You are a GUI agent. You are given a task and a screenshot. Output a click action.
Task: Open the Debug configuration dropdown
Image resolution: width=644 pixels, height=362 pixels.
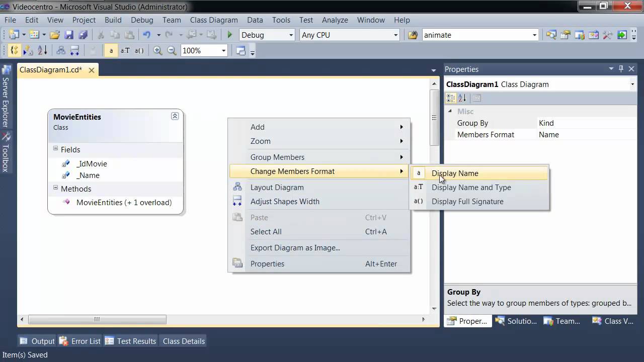click(291, 35)
